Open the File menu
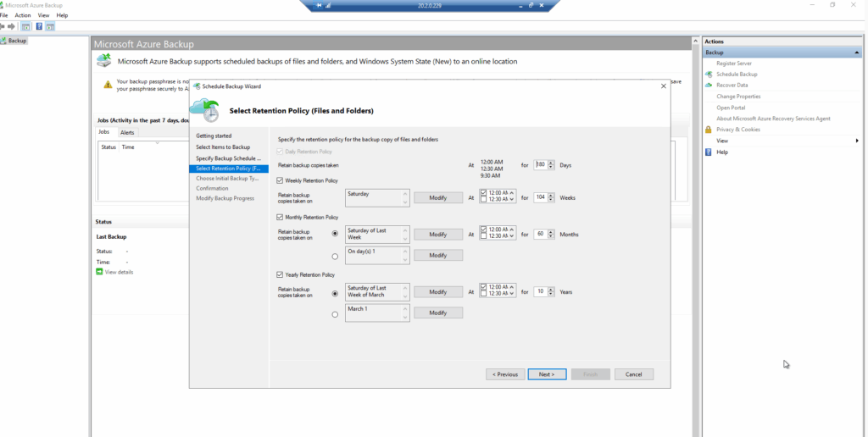Image resolution: width=868 pixels, height=437 pixels. [x=4, y=15]
